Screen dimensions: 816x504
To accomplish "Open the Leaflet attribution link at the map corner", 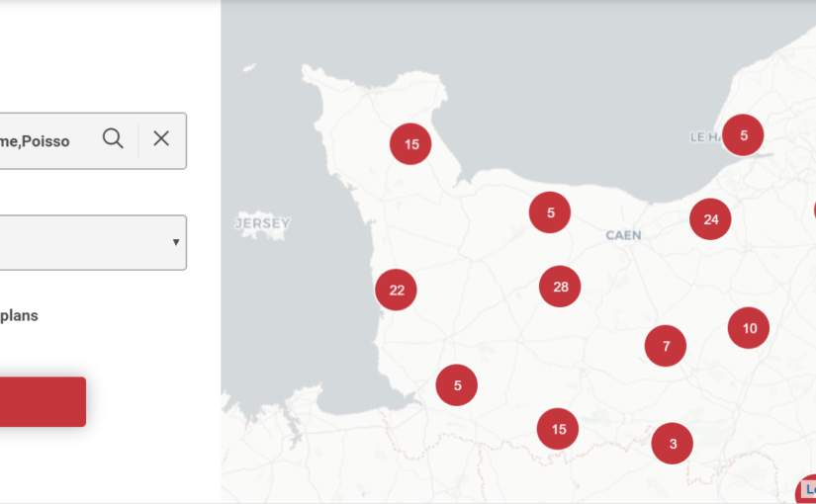I will (809, 489).
